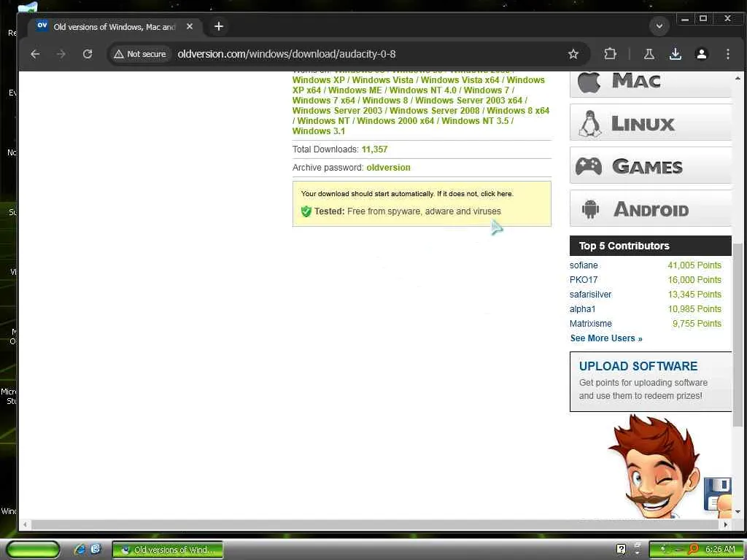Click the 6:26 AM taskbar clock
The height and width of the screenshot is (560, 747).
point(720,550)
